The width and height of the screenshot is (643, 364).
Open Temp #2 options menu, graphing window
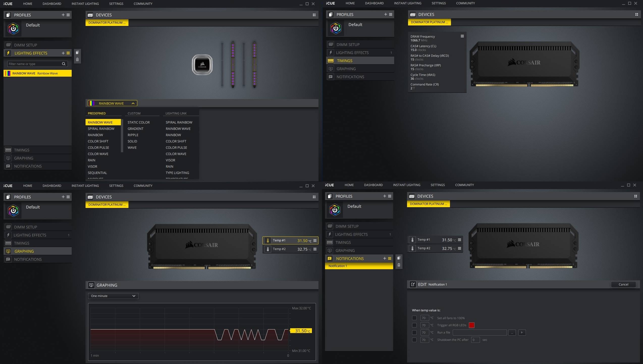[315, 249]
